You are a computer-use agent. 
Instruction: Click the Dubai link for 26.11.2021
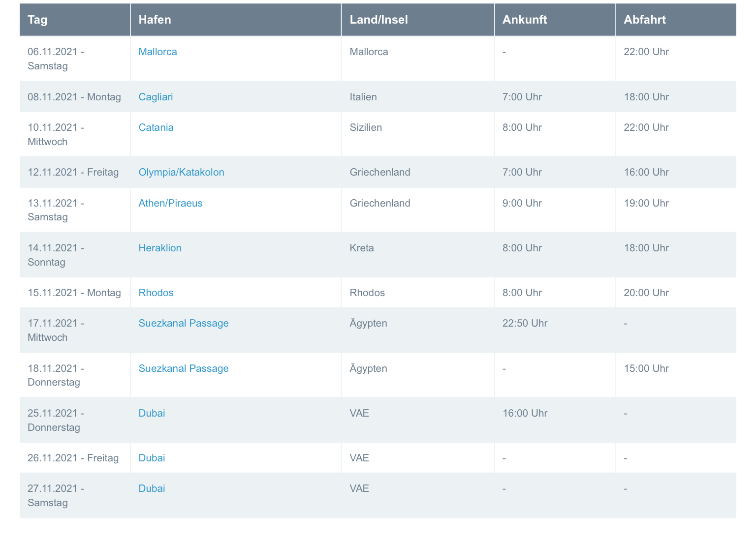[x=152, y=458]
